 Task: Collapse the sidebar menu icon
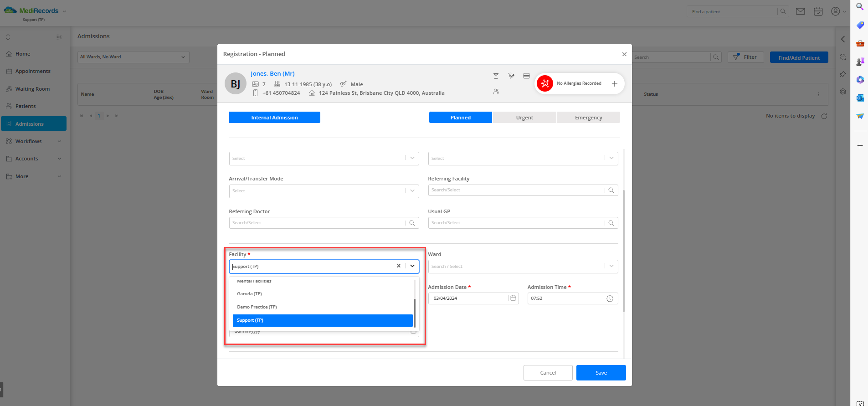[59, 37]
